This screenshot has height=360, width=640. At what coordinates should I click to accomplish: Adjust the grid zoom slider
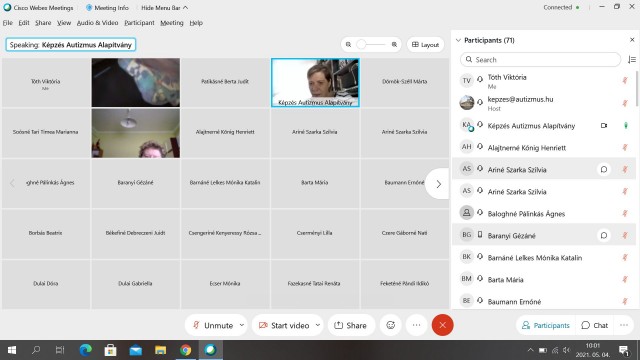point(361,44)
